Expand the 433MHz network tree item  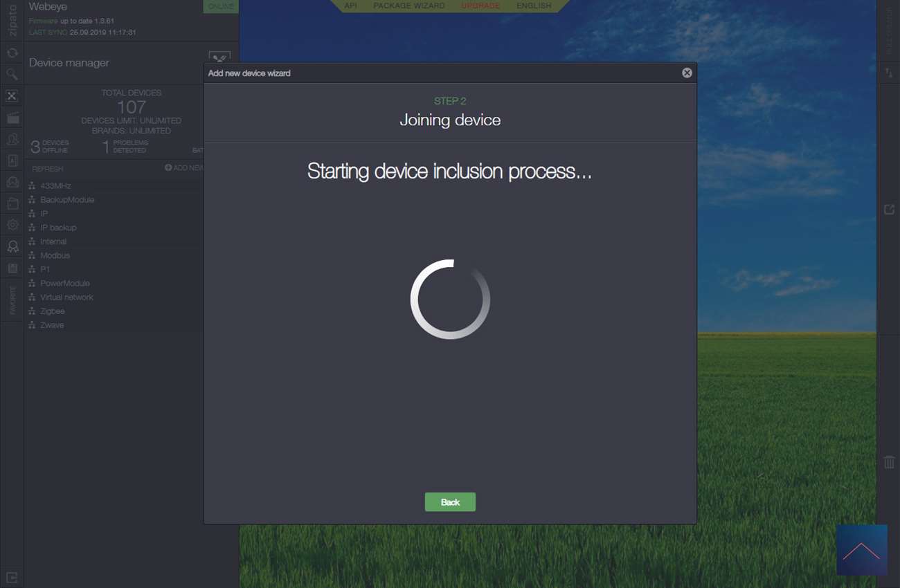coord(55,186)
